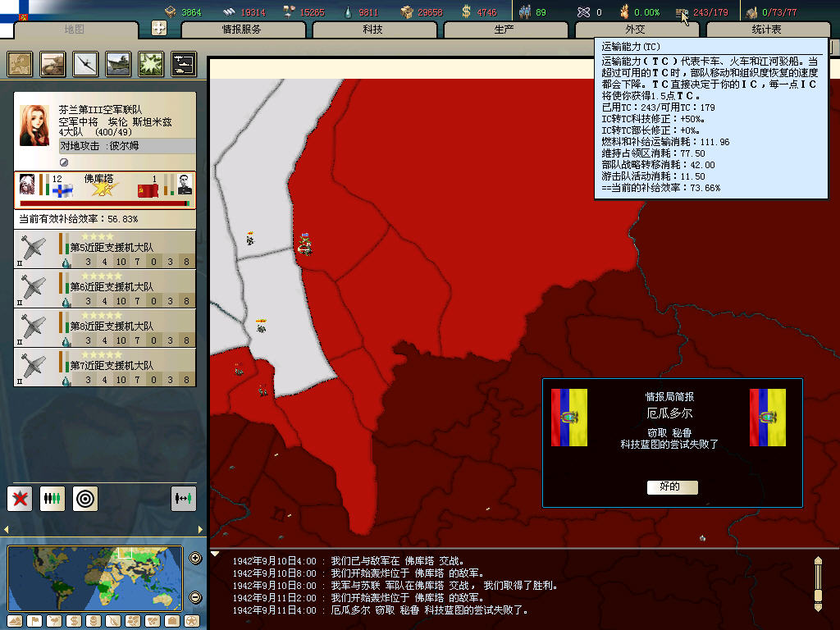Select the air units plane icon
The image size is (840, 630).
[x=85, y=64]
